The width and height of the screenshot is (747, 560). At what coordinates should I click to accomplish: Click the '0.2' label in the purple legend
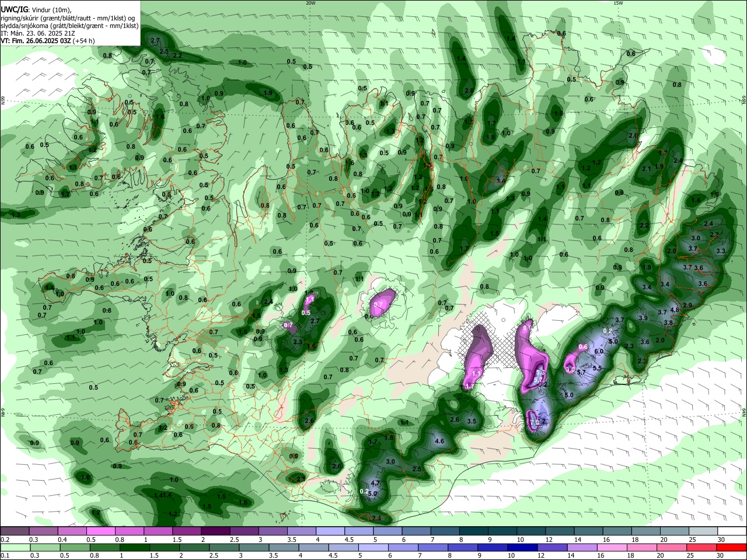pyautogui.click(x=4, y=540)
